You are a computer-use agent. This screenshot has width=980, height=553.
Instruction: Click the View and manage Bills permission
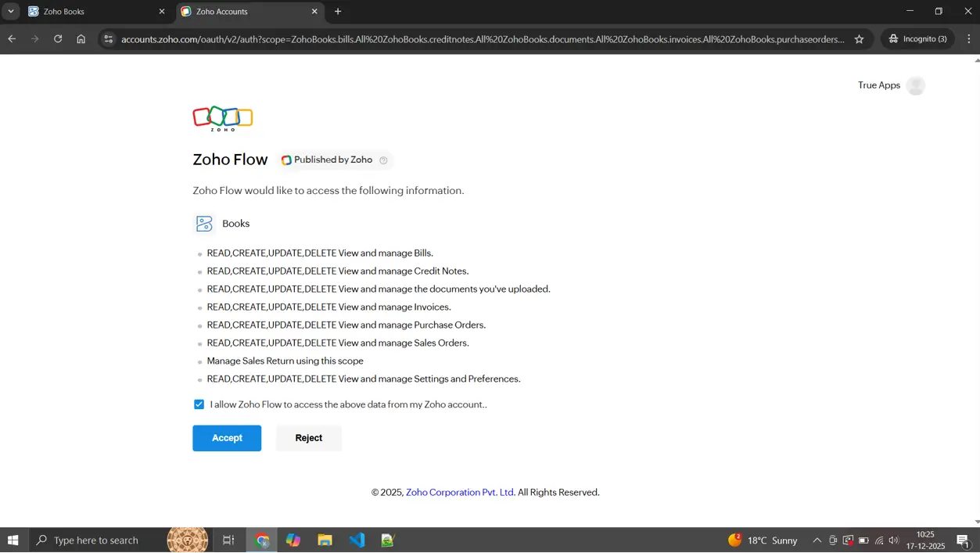pyautogui.click(x=320, y=253)
